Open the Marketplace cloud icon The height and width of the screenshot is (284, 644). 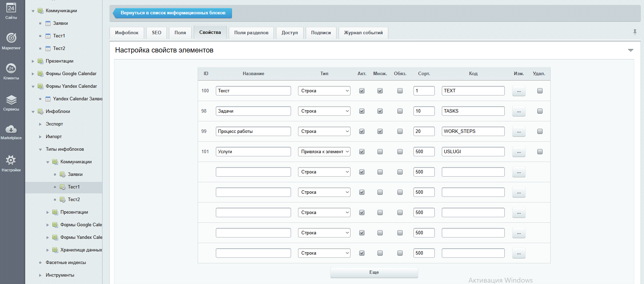(11, 129)
